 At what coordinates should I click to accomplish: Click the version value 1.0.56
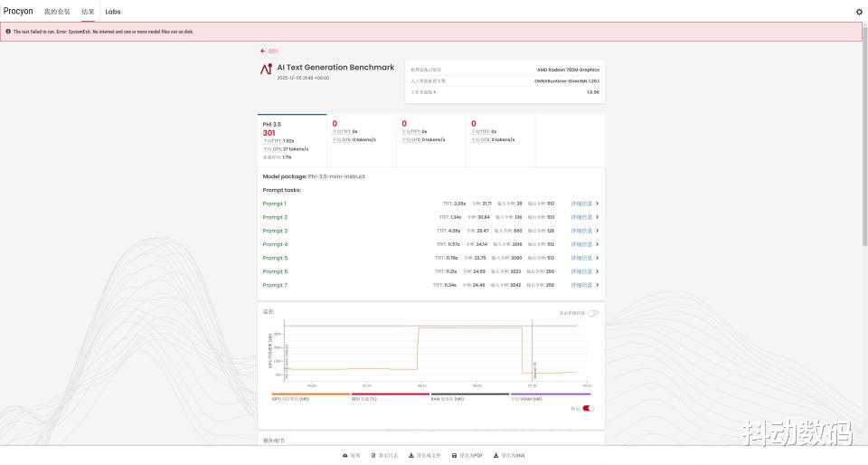(x=593, y=92)
